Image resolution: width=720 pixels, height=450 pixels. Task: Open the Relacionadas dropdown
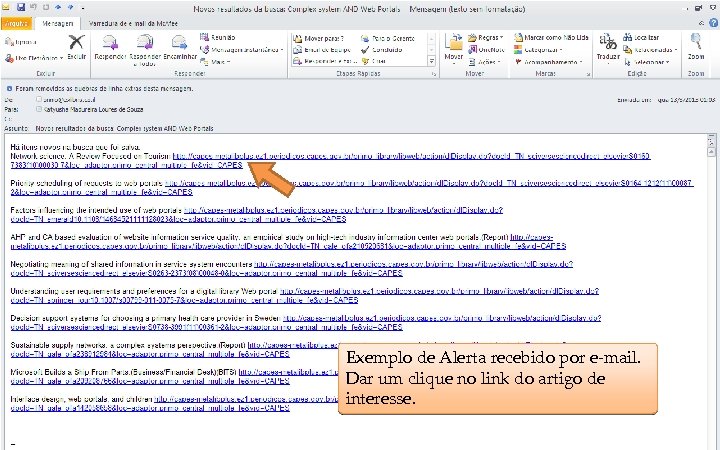click(651, 50)
